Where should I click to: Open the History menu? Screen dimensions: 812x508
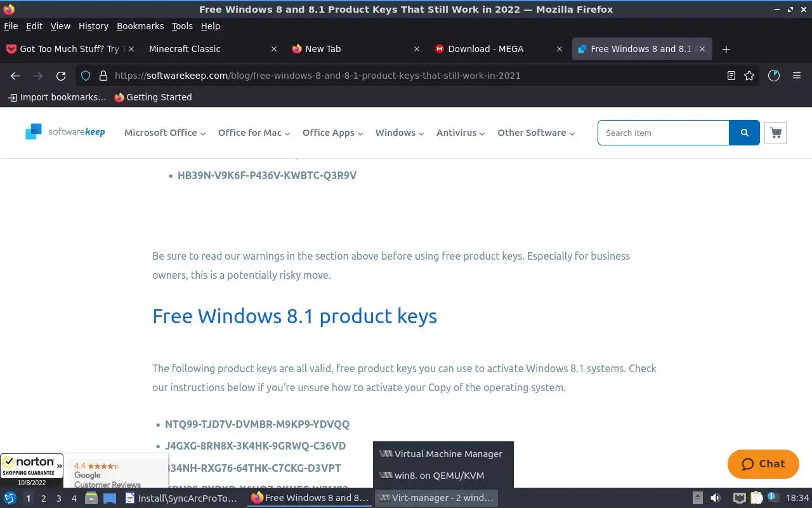[x=93, y=26]
